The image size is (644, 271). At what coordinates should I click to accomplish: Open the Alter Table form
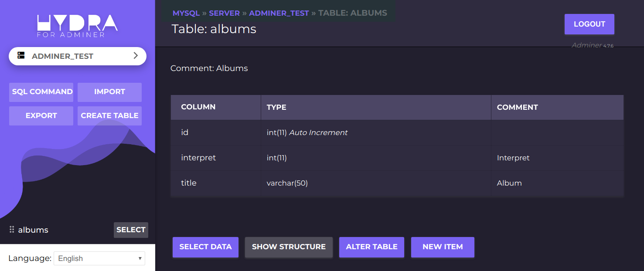(371, 247)
